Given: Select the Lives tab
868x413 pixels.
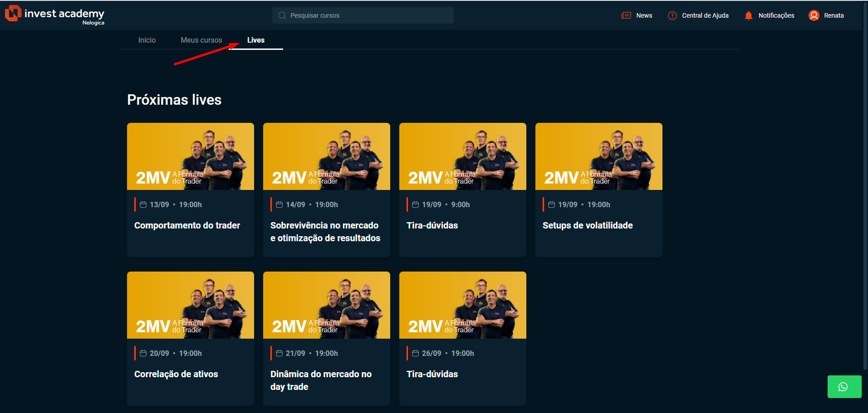Looking at the screenshot, I should click(256, 40).
